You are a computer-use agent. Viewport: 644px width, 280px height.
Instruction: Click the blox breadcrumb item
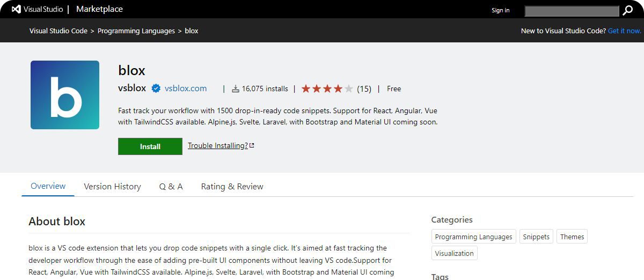click(192, 31)
